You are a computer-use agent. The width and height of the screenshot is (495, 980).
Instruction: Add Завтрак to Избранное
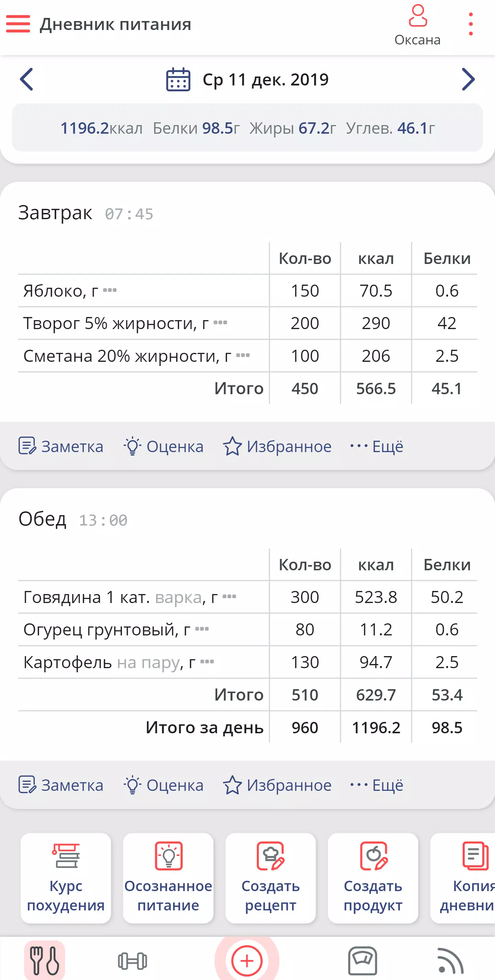pyautogui.click(x=277, y=446)
